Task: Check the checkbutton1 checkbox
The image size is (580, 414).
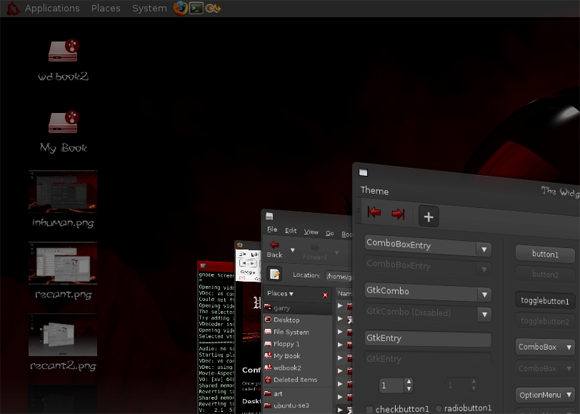Action: 370,409
